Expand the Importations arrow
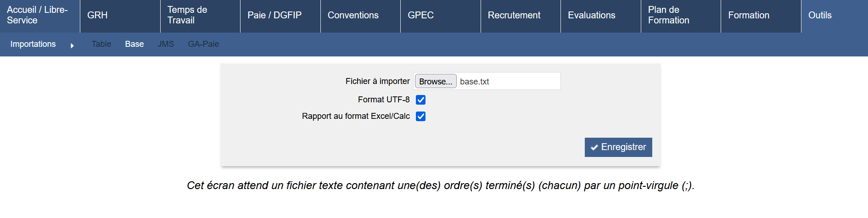This screenshot has height=218, width=868. click(x=72, y=45)
